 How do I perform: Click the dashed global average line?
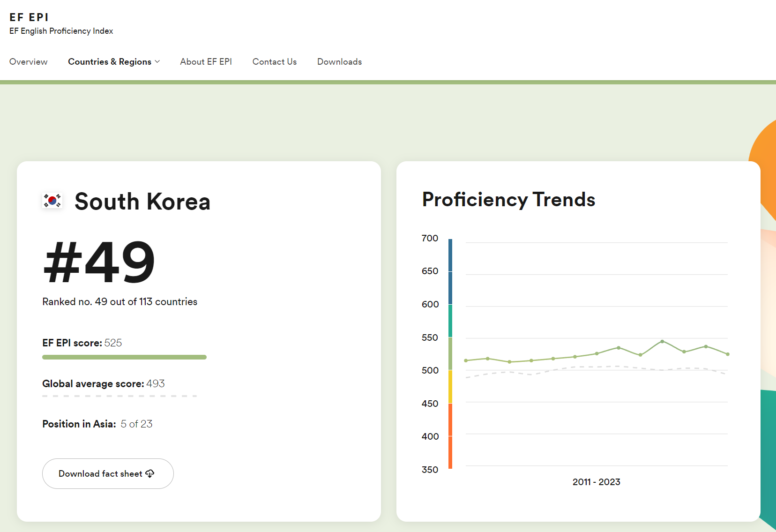(x=119, y=396)
